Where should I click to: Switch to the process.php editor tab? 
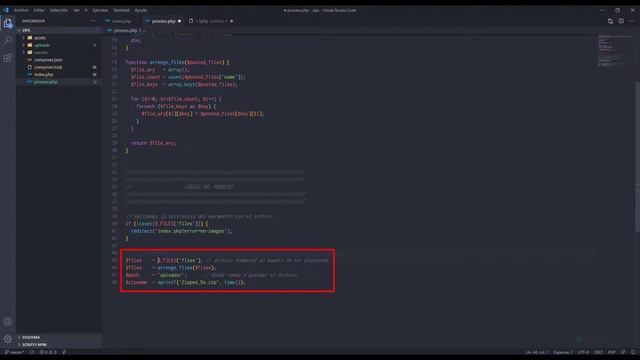[x=163, y=21]
